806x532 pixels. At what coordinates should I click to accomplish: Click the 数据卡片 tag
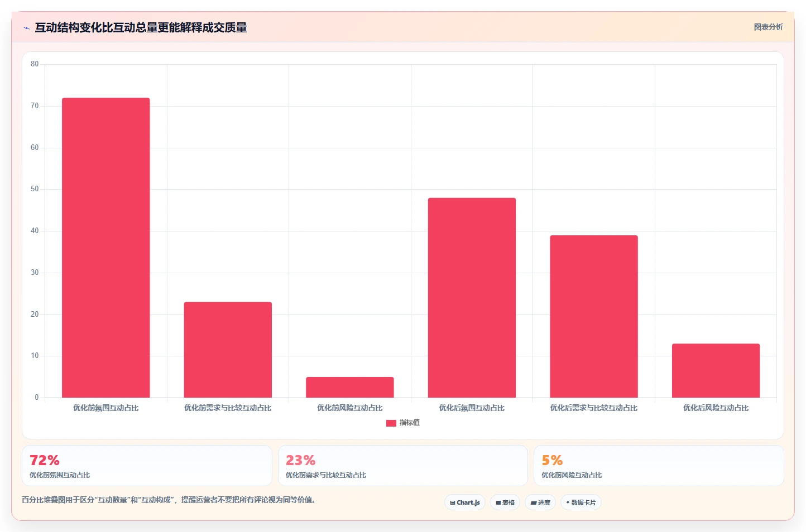coord(581,502)
